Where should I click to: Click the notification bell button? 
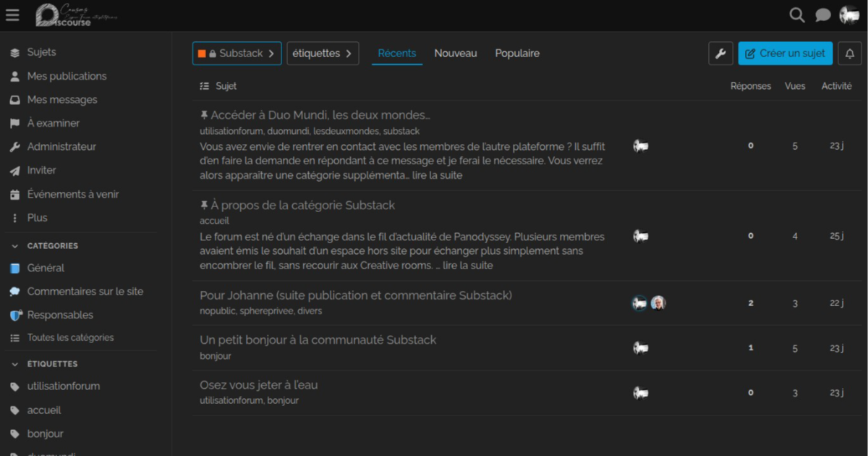pyautogui.click(x=850, y=53)
